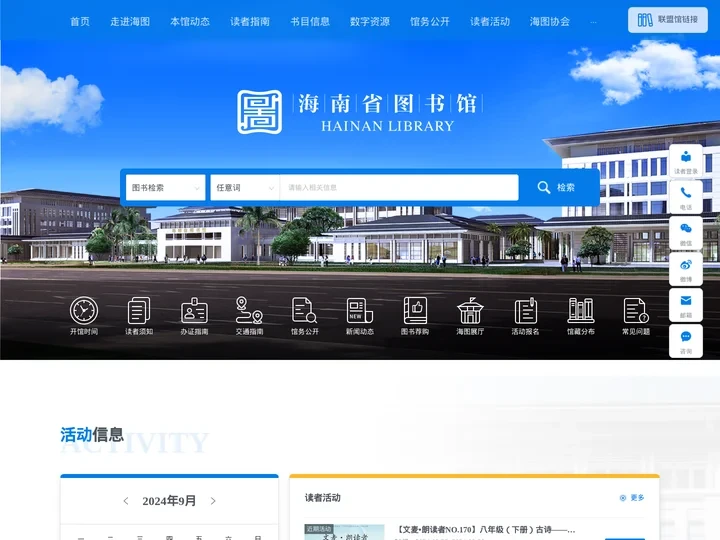
Task: Click the 检索 search button
Action: [557, 187]
